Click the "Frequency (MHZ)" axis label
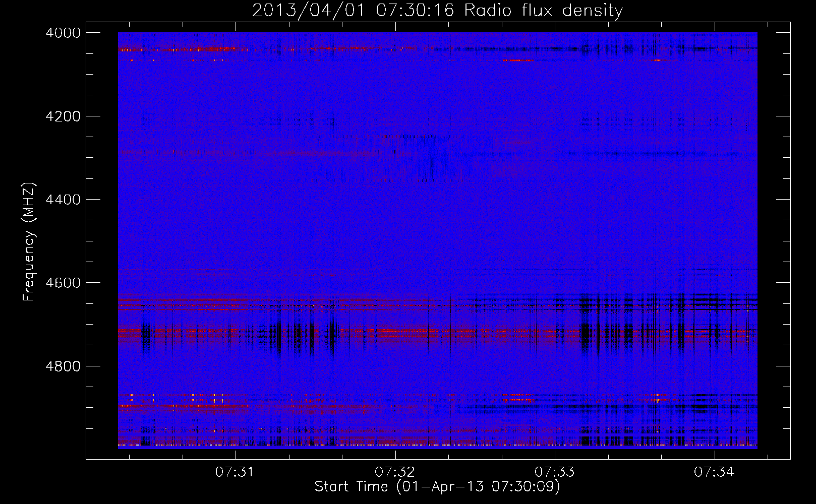 pyautogui.click(x=29, y=242)
